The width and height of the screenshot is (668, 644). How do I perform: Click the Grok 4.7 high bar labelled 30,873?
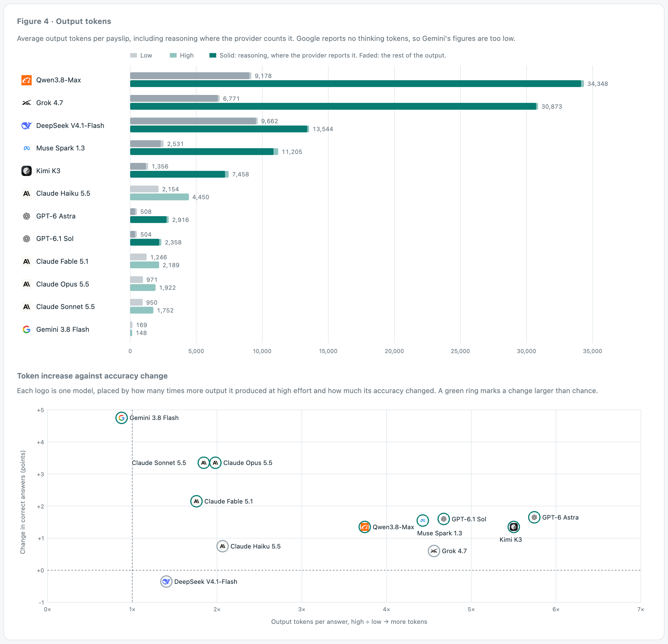(x=334, y=106)
